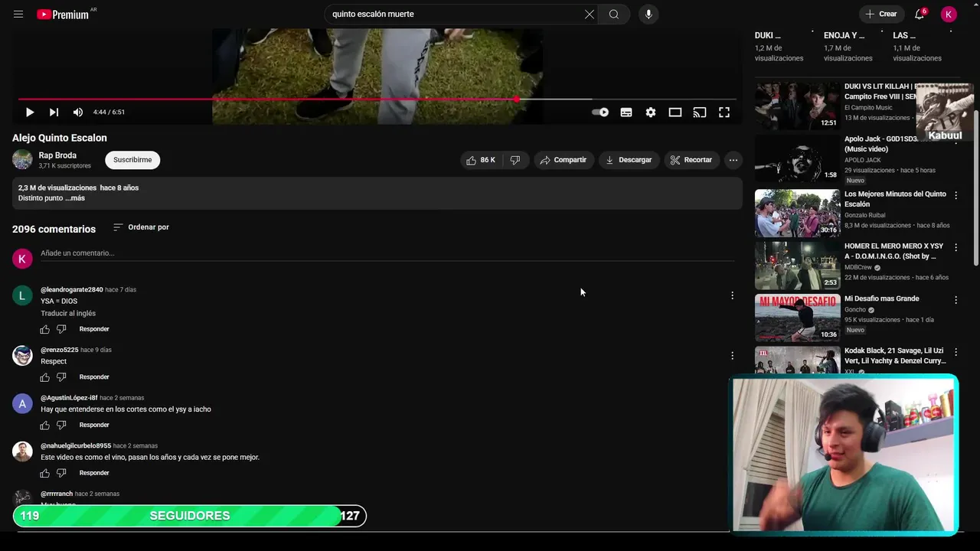Viewport: 980px width, 551px height.
Task: Clear the search box text
Action: click(590, 14)
